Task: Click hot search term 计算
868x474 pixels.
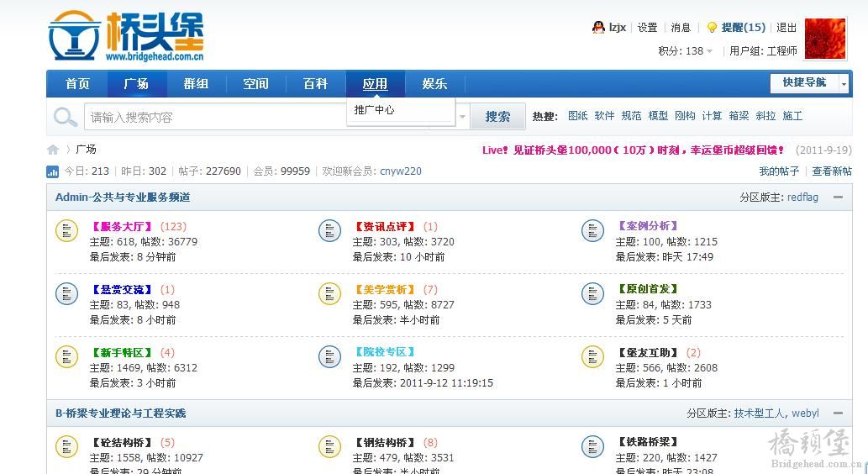Action: click(712, 116)
